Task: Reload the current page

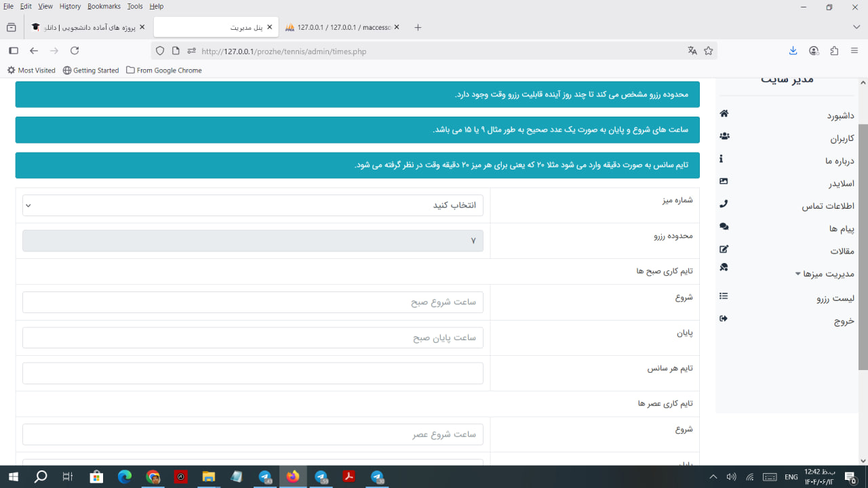Action: (x=75, y=51)
